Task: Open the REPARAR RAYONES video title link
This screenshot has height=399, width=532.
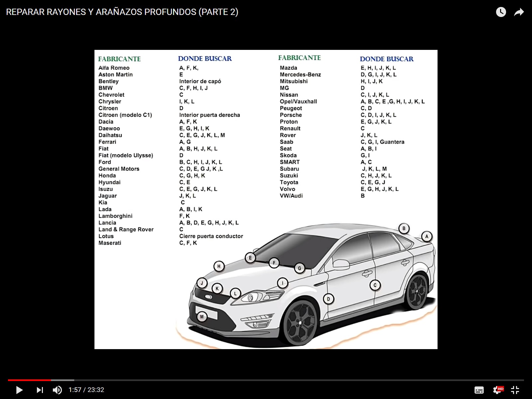Action: click(x=122, y=12)
